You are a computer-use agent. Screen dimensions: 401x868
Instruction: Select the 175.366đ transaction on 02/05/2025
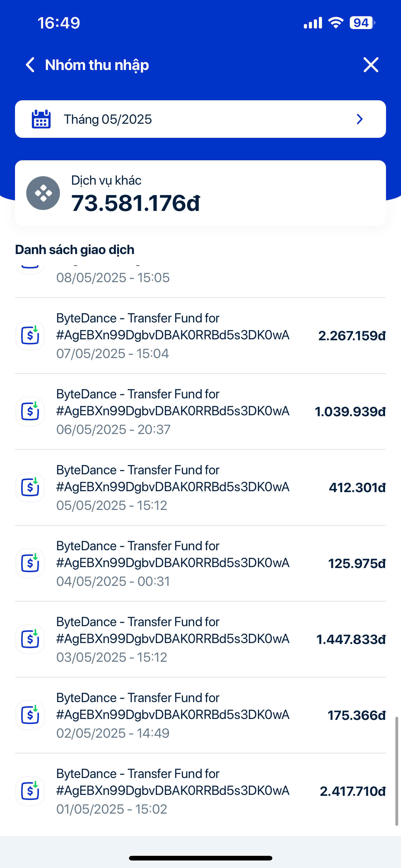coord(200,715)
